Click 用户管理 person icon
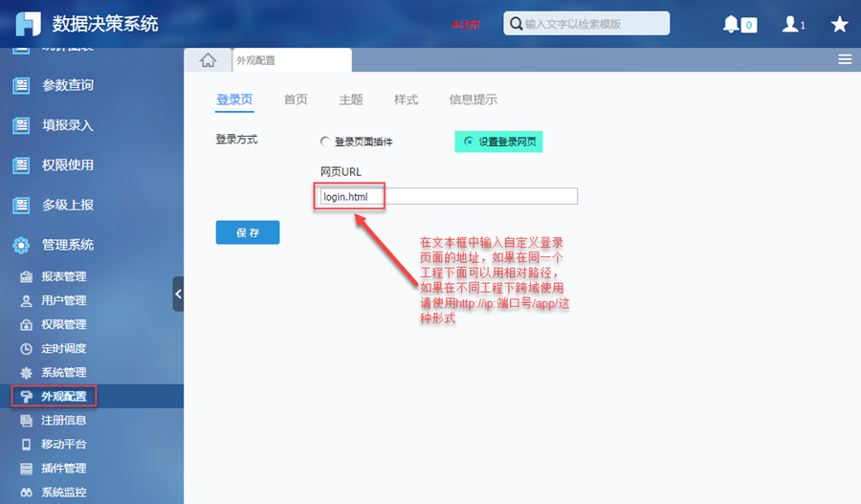Screen dimensions: 861x504 pyautogui.click(x=27, y=301)
